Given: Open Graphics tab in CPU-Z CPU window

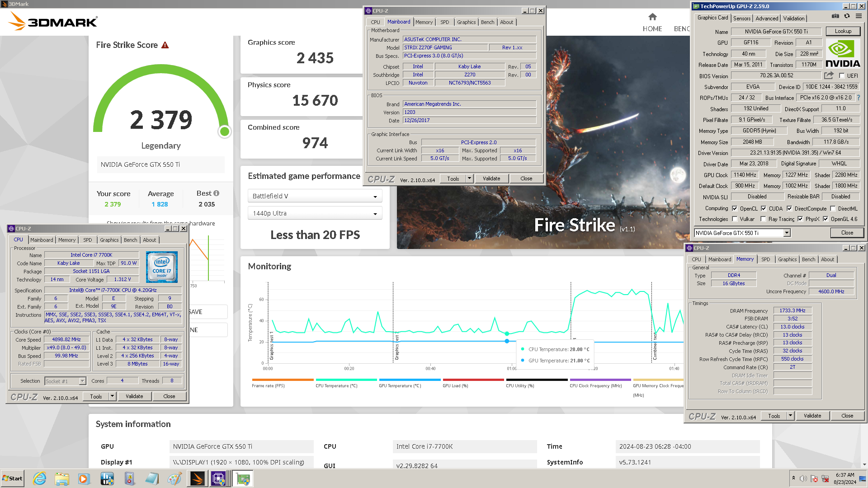Looking at the screenshot, I should [x=109, y=240].
